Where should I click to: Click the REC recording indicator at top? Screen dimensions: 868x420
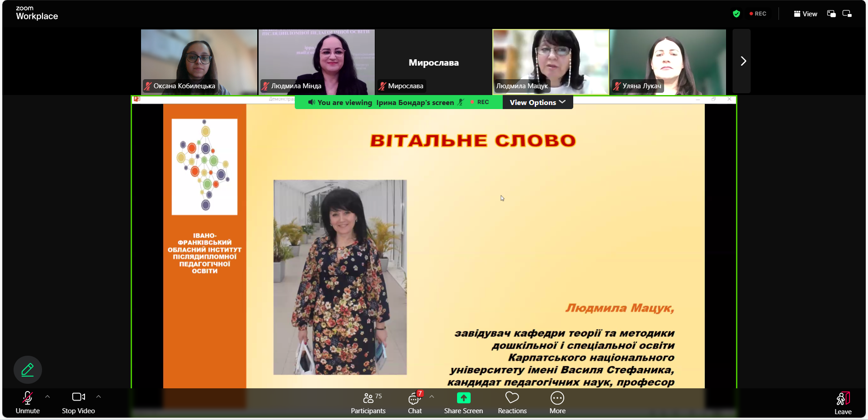click(758, 14)
